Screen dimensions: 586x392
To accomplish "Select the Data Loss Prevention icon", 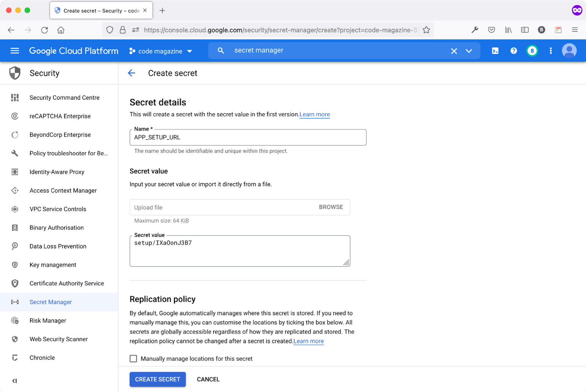I will 14,246.
